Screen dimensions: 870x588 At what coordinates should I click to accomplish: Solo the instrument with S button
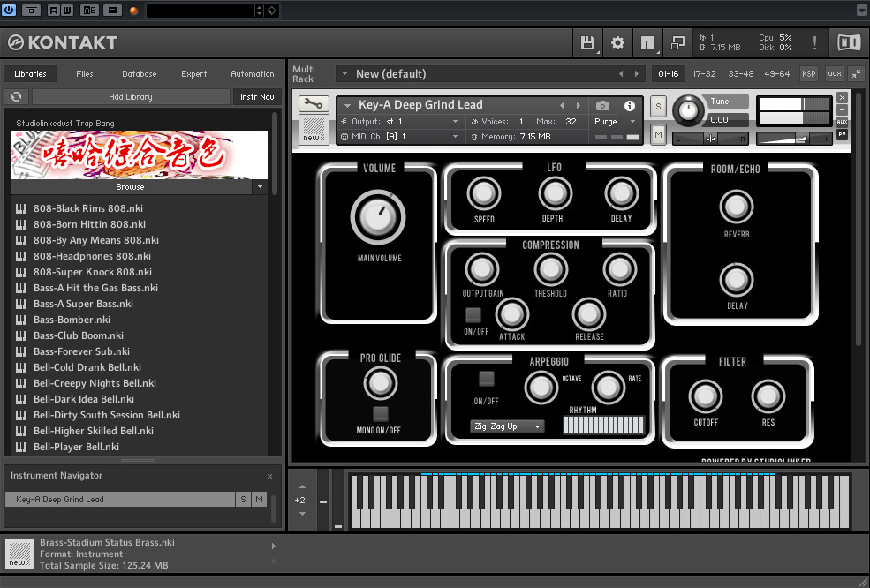tap(658, 107)
